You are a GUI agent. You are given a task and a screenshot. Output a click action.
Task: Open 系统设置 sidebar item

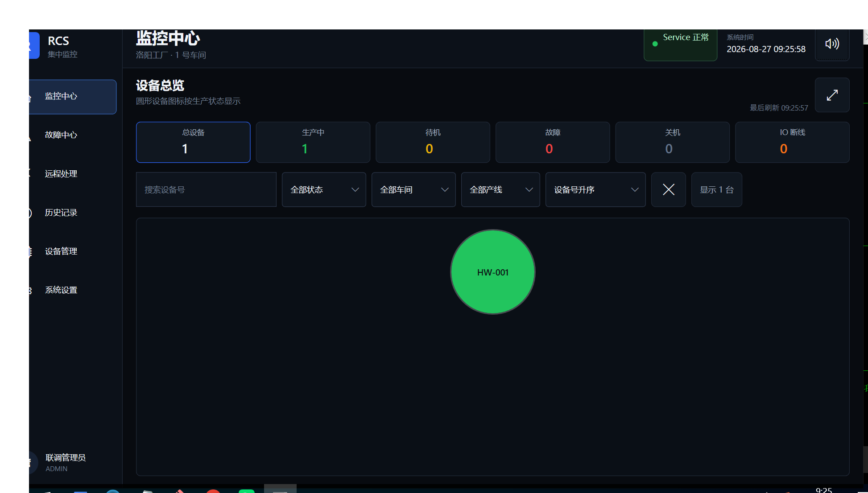tap(73, 290)
